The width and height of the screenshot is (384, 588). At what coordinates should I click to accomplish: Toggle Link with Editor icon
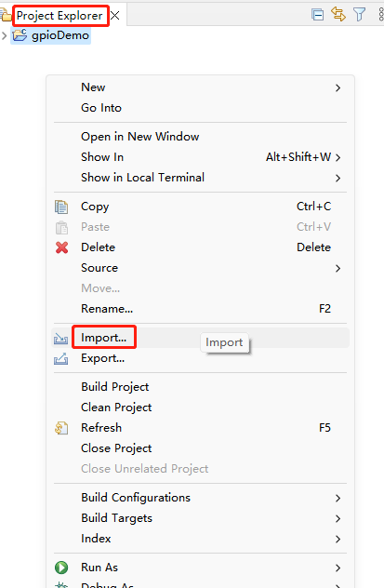(x=338, y=15)
